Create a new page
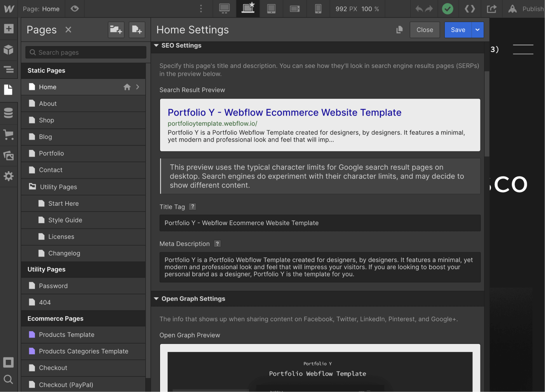Viewport: 545px width, 392px height. 137,30
